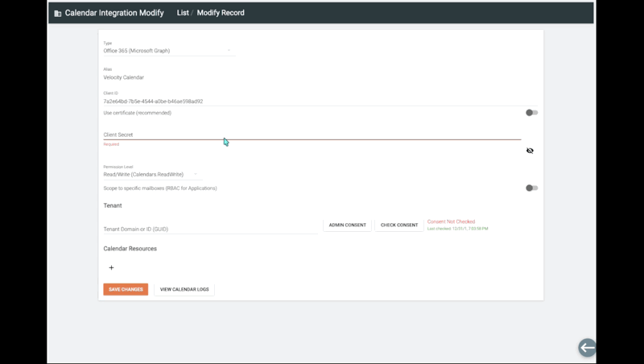Focus the Client Secret input field

coord(312,134)
